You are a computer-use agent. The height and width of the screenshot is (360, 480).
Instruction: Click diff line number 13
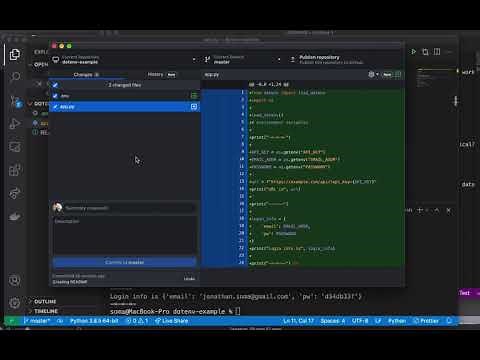click(242, 181)
